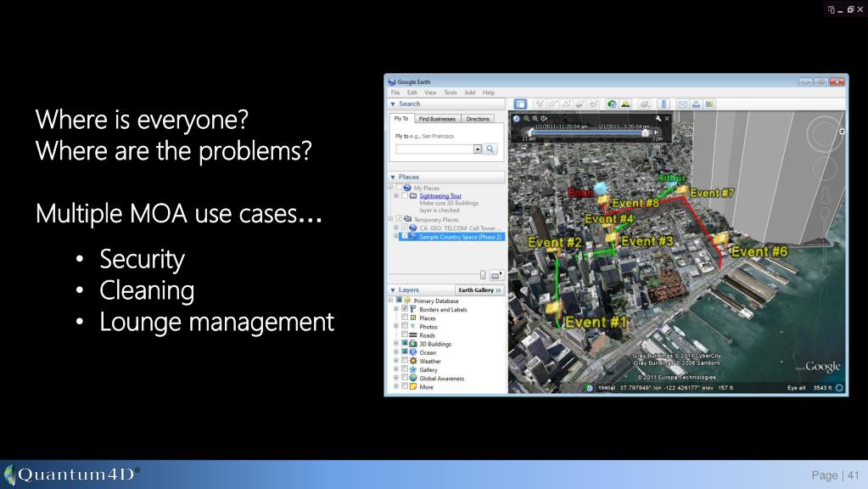Collapse the Search panel triangle
868x489 pixels.
393,104
